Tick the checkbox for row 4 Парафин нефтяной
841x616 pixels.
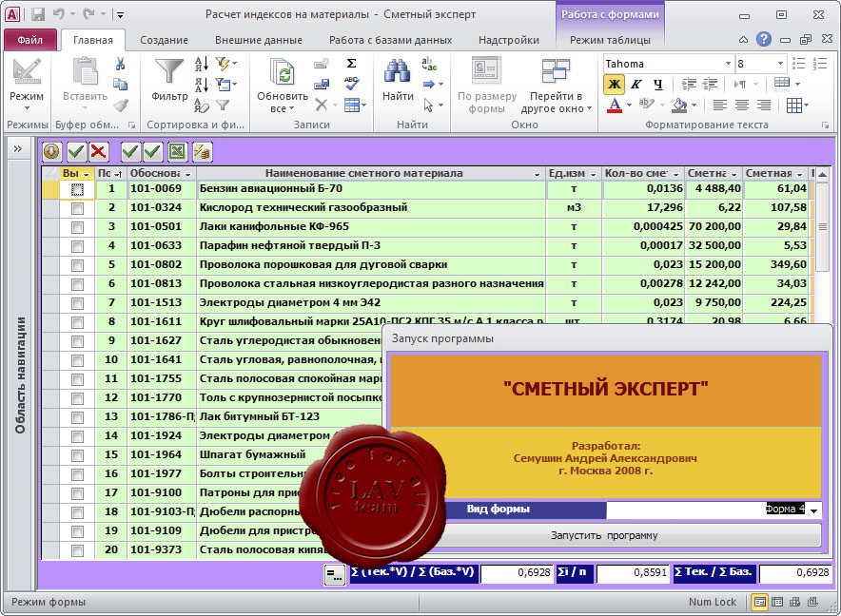pos(77,246)
